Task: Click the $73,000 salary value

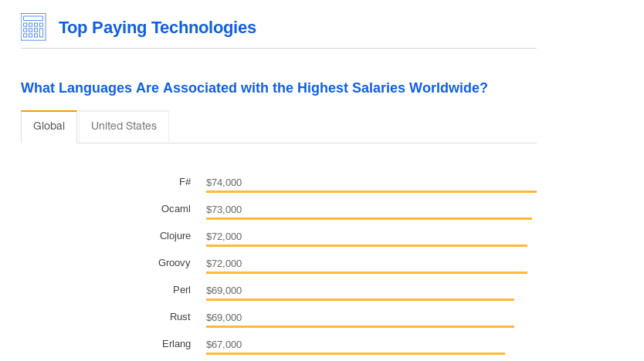Action: 224,210
